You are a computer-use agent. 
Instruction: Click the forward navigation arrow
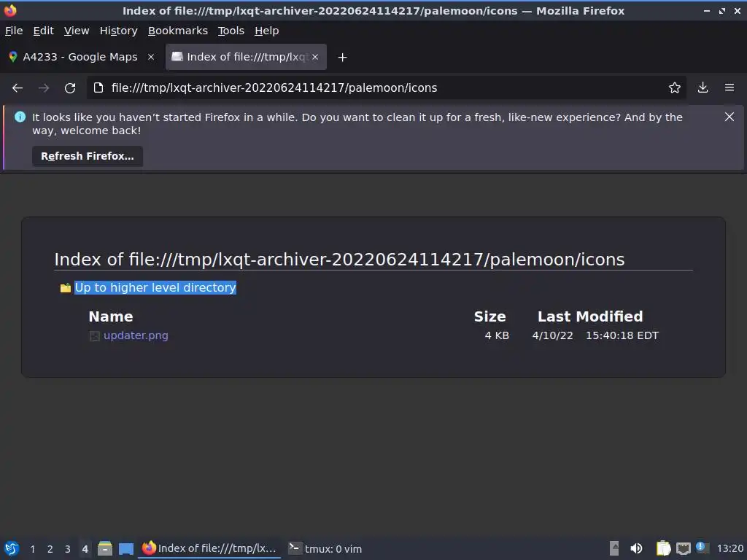pyautogui.click(x=44, y=88)
